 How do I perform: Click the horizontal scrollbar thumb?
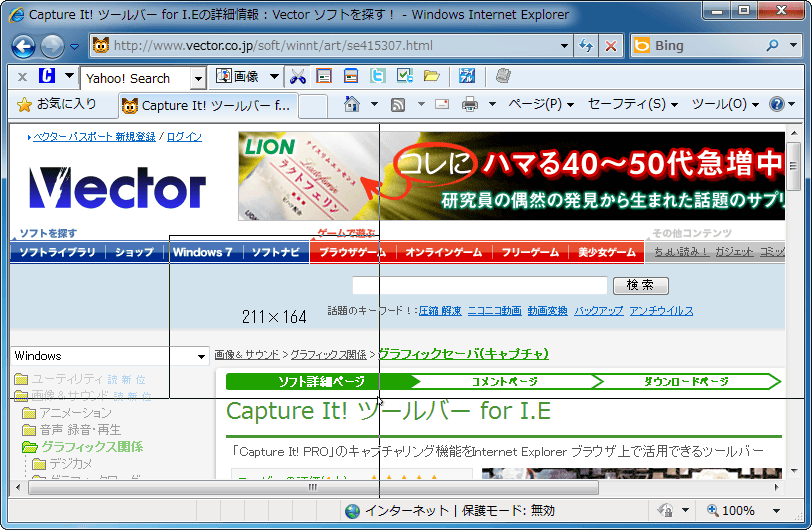(x=313, y=488)
